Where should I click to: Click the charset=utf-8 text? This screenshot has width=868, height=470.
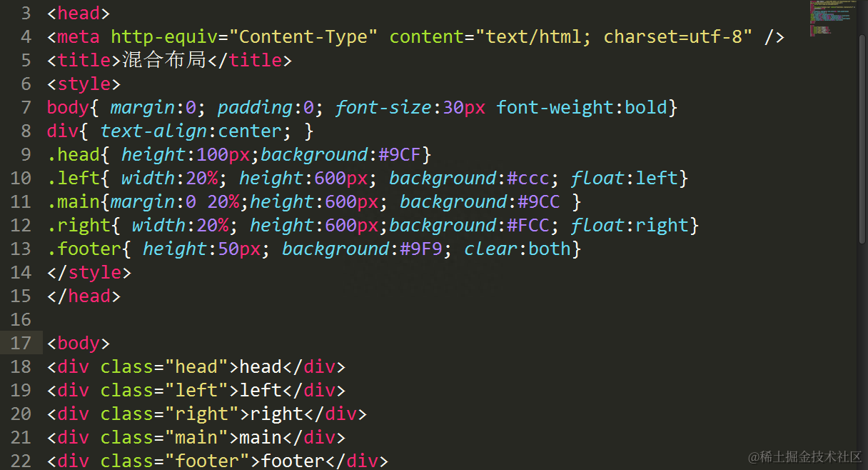672,36
